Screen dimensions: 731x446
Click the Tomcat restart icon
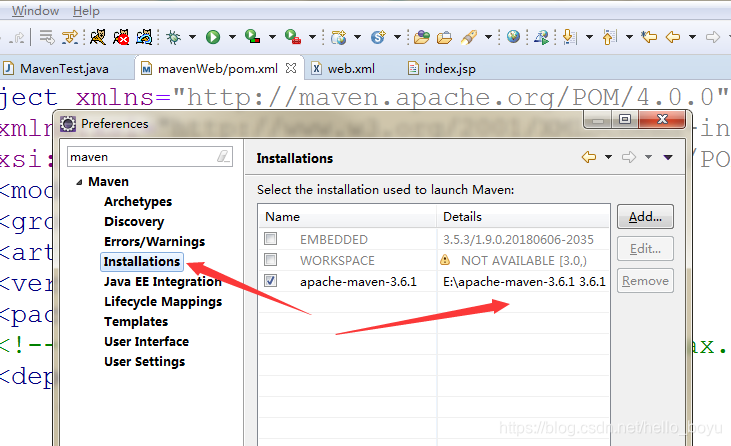(144, 36)
